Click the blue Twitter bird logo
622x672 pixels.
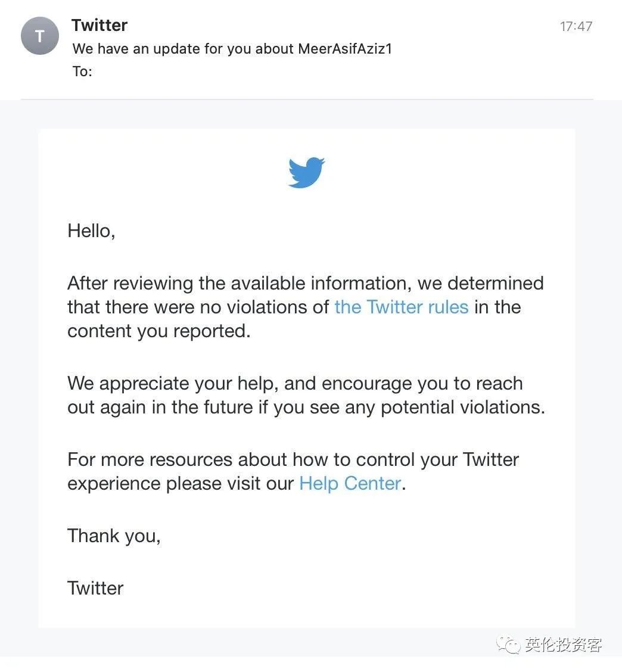coord(306,172)
